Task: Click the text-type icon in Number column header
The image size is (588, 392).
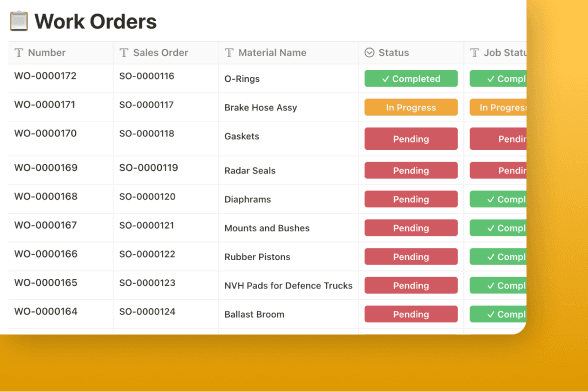Action: 19,53
